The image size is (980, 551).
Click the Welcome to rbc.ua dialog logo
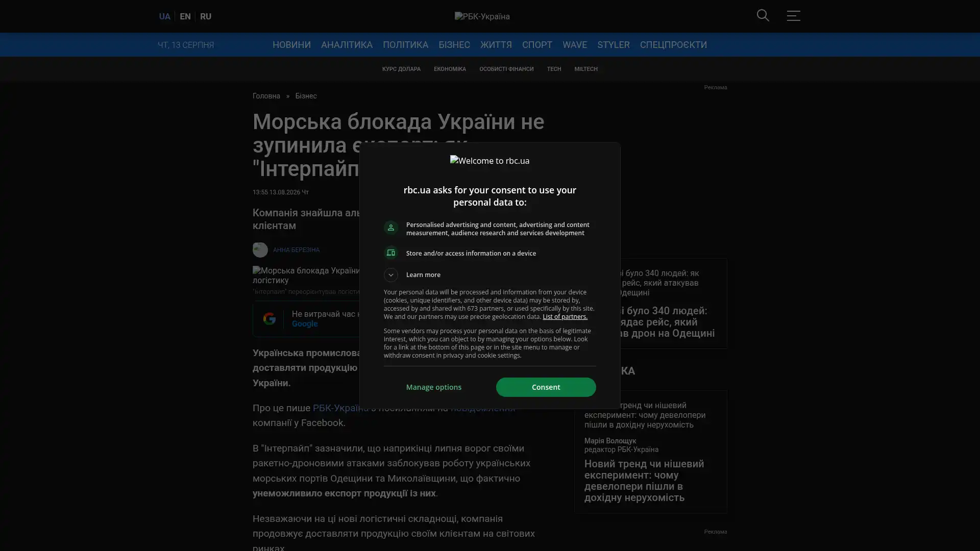[x=490, y=161]
